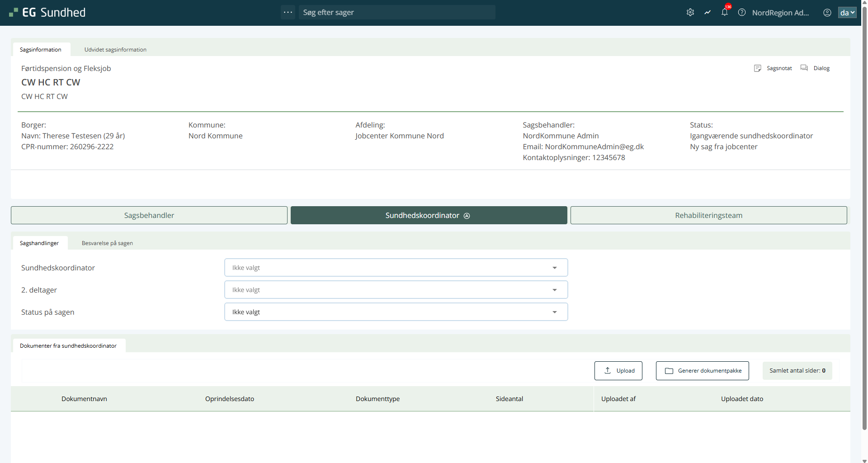The width and height of the screenshot is (868, 463).
Task: Switch to Udvidet sagsinformation tab
Action: (115, 50)
